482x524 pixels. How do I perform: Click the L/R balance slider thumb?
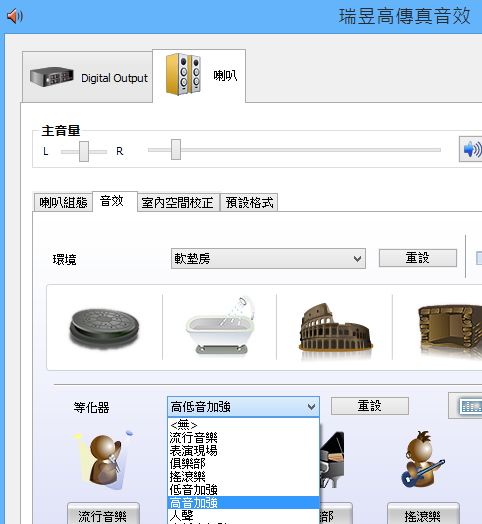84,151
